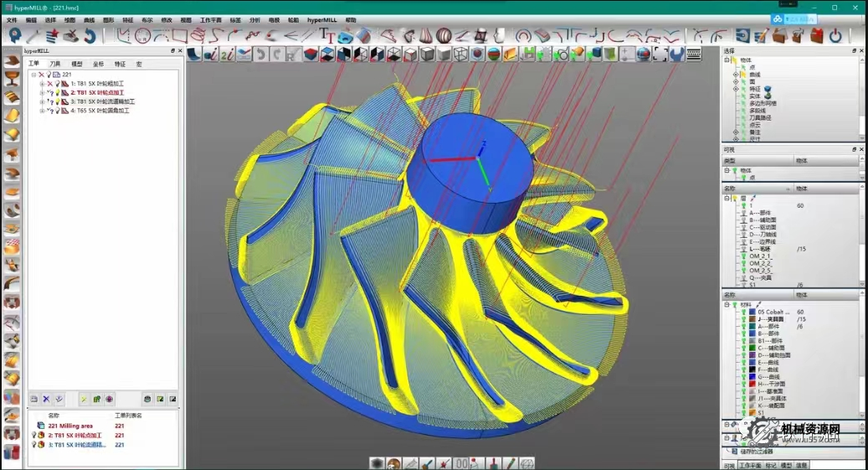868x470 pixels.
Task: Click the 名称 column header in job list
Action: (54, 416)
